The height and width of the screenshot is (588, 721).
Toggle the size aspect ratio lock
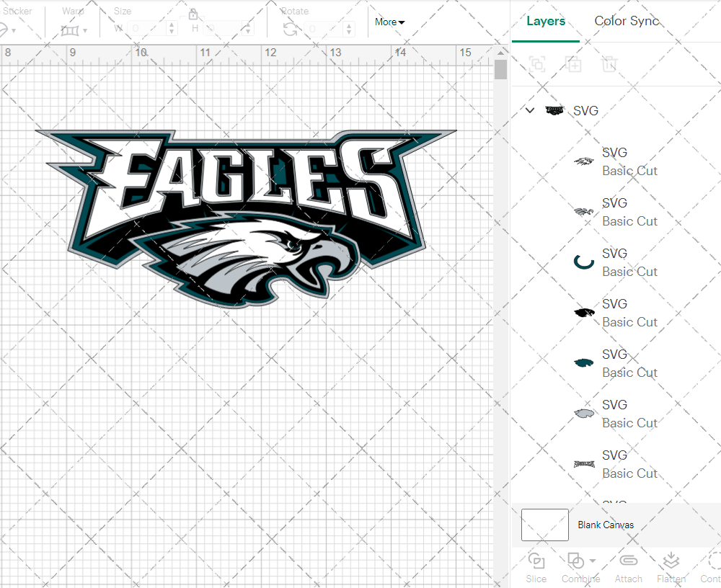point(193,14)
